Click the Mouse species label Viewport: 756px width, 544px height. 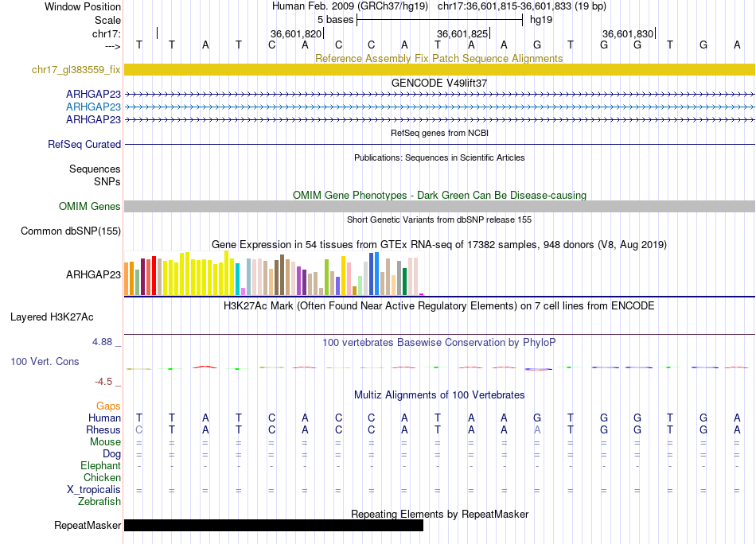tap(105, 442)
